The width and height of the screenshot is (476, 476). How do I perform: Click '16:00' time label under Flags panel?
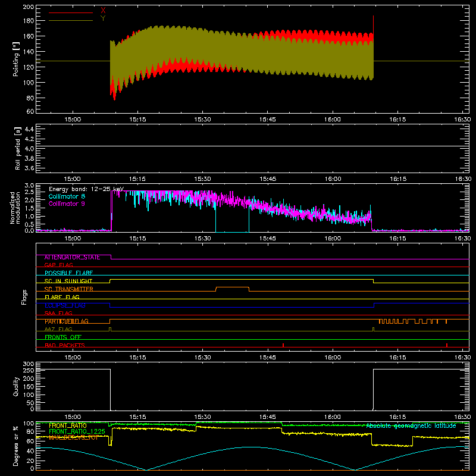point(333,358)
